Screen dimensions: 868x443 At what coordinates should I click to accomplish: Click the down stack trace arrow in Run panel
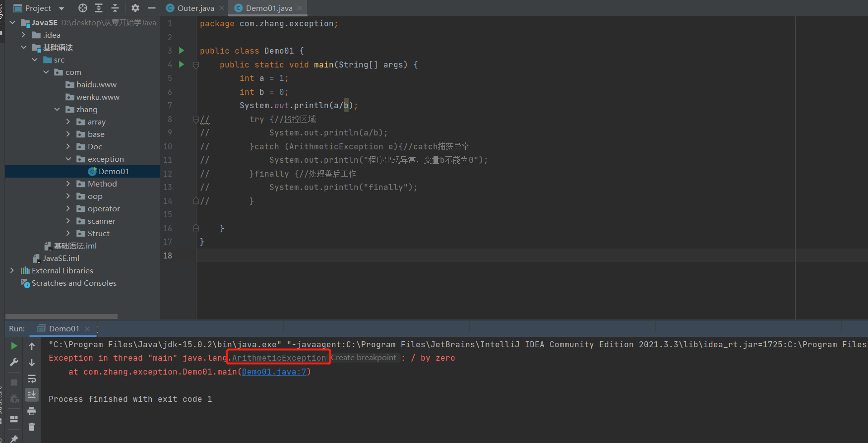32,363
